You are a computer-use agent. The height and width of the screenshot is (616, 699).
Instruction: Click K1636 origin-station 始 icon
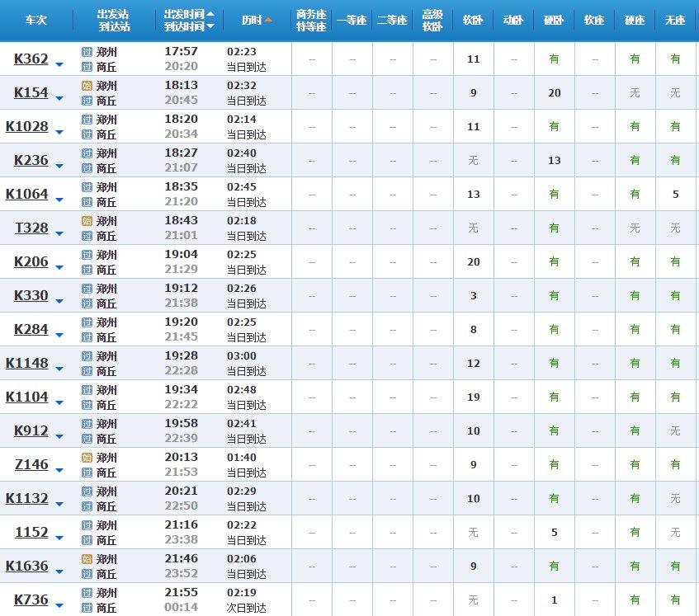(87, 559)
